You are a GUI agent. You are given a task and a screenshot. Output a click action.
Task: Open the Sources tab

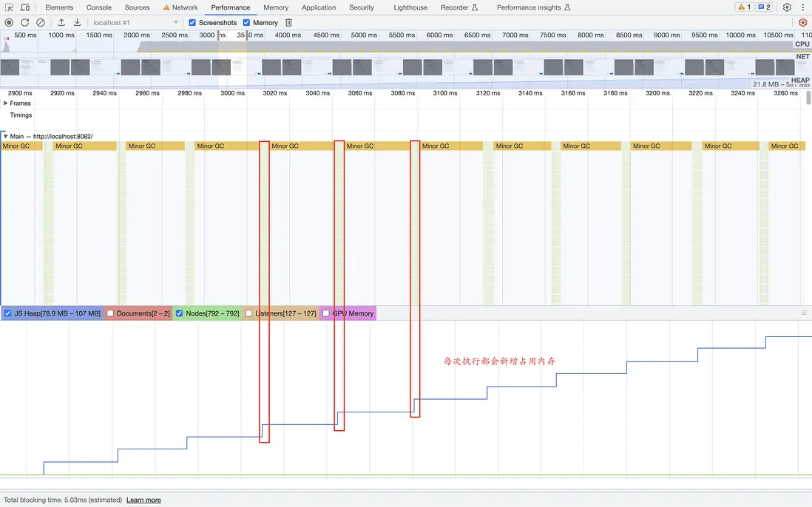coord(138,7)
